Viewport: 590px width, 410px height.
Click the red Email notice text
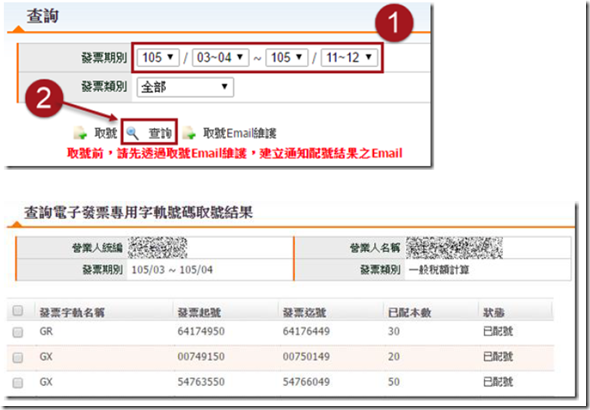coord(235,153)
